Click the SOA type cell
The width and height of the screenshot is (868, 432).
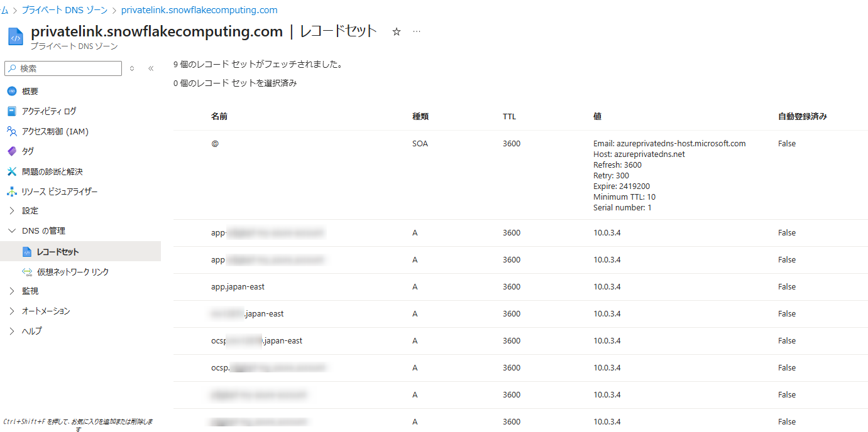click(420, 143)
